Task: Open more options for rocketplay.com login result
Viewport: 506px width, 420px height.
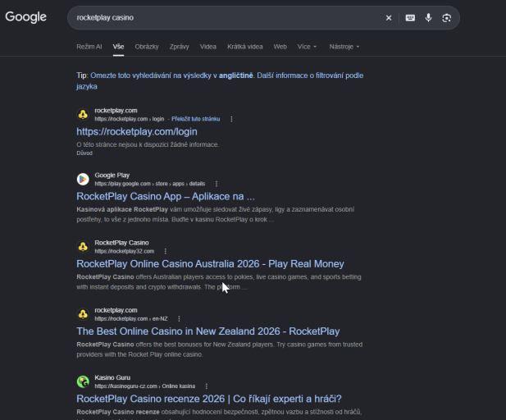Action: [231, 119]
